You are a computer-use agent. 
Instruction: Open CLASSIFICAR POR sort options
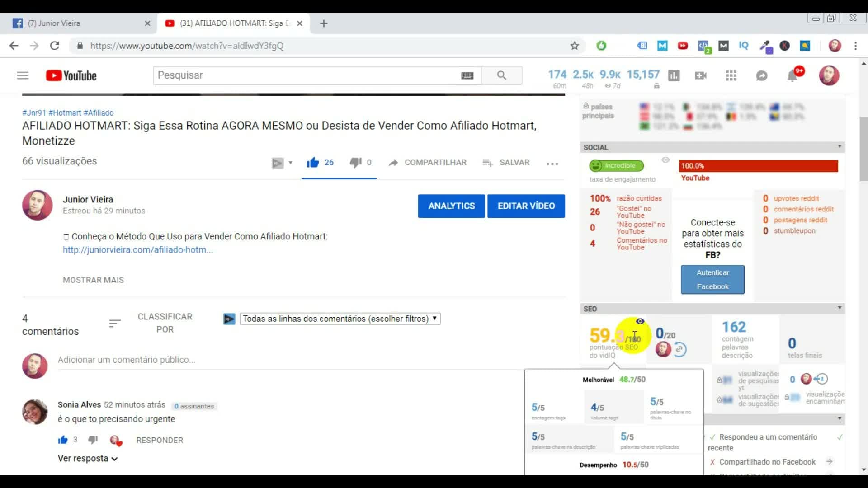(151, 323)
